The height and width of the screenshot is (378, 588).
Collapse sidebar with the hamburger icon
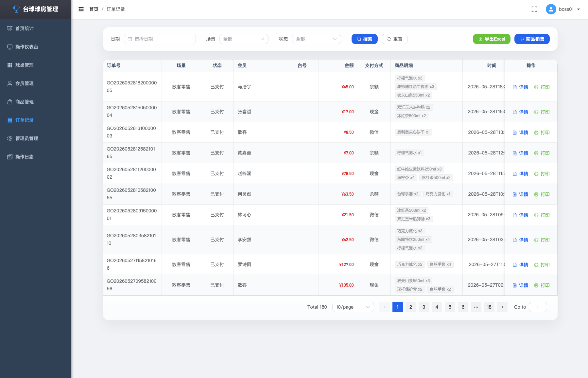pyautogui.click(x=81, y=9)
